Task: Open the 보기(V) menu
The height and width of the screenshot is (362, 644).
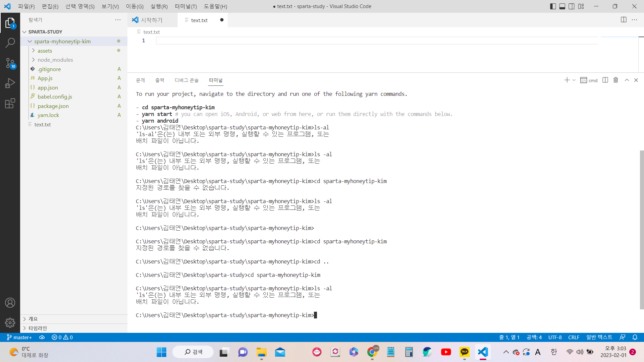Action: [110, 6]
